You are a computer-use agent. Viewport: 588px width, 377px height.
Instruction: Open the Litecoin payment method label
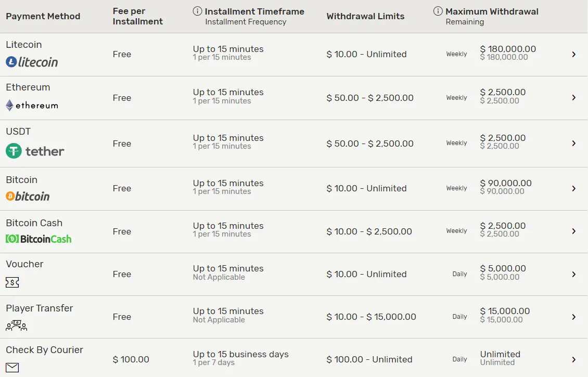24,45
